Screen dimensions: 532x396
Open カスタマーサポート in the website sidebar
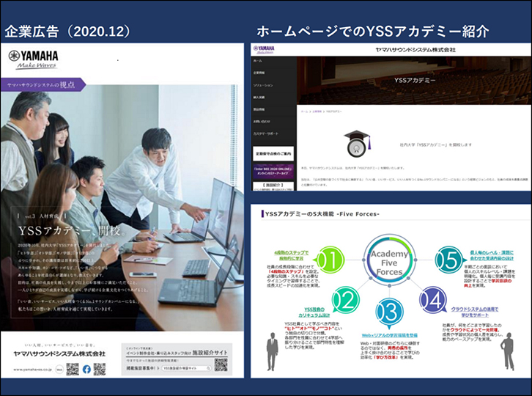(x=266, y=133)
